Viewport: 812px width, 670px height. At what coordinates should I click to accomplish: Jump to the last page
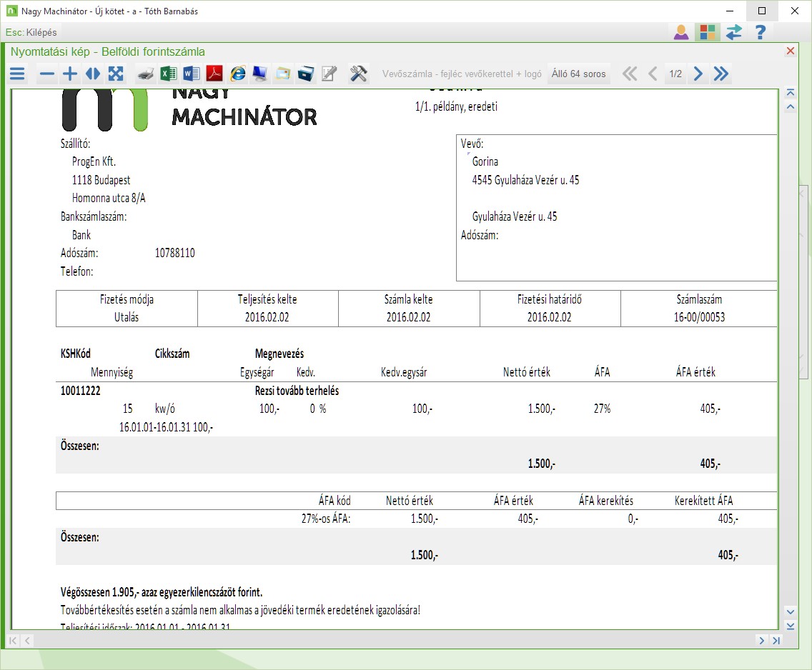(x=721, y=74)
